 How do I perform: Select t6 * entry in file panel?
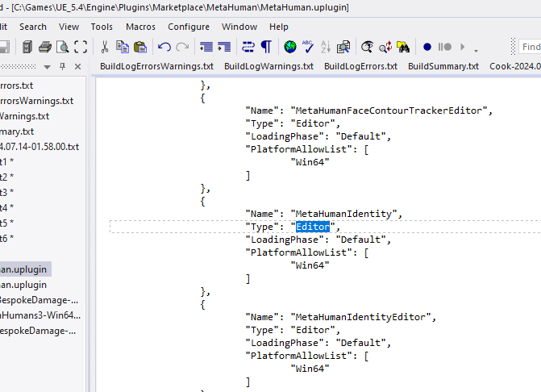point(7,238)
